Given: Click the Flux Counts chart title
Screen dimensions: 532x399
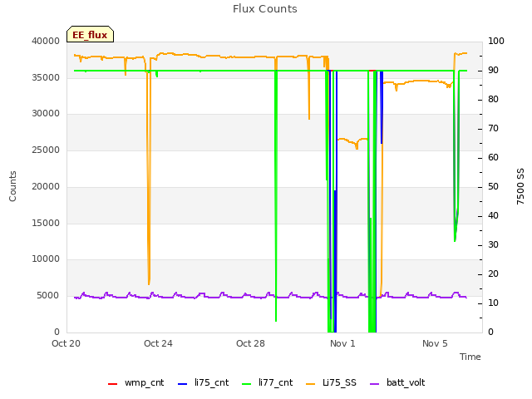Looking at the screenshot, I should tap(265, 9).
